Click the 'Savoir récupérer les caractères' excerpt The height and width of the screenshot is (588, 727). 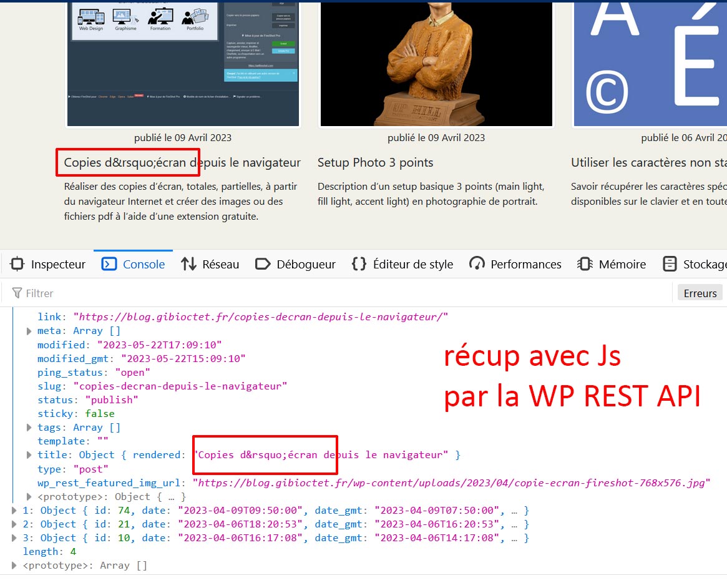(648, 194)
